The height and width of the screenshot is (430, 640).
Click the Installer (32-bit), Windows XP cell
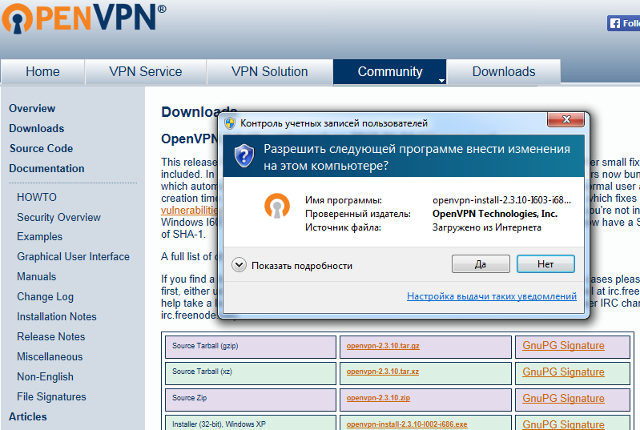click(251, 423)
